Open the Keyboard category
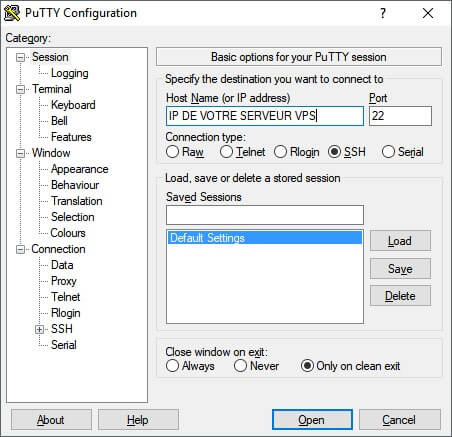452x437 pixels. coord(73,105)
